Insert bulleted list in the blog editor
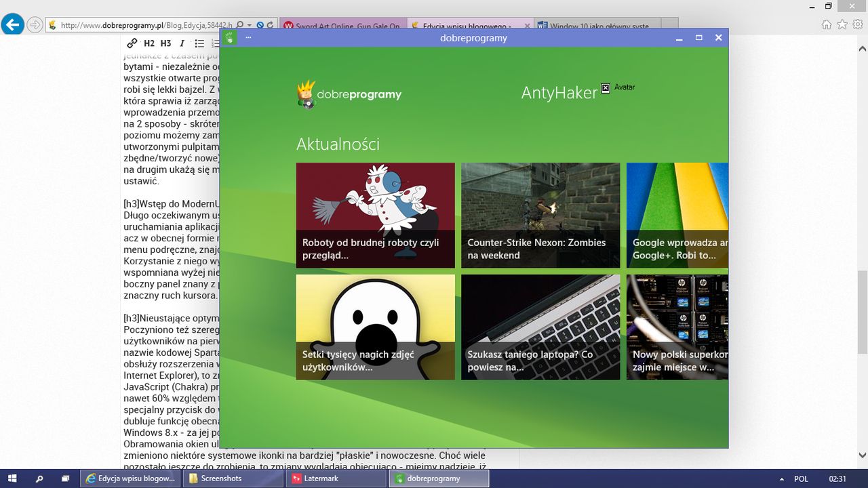 [199, 43]
